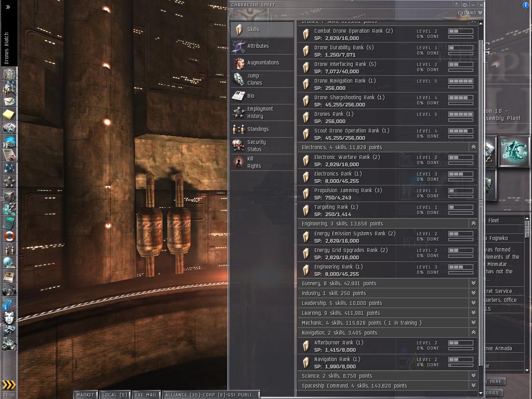
Task: Open the Augmentations tab
Action: (262, 63)
